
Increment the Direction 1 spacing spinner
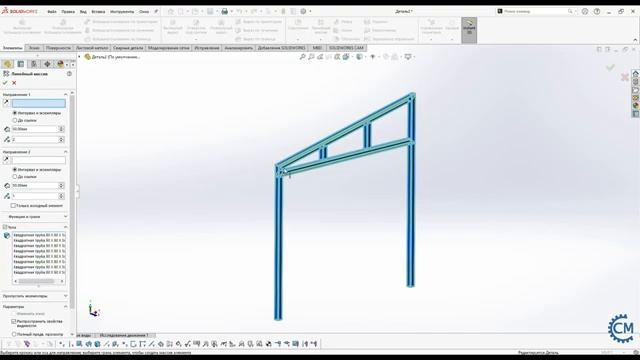(61, 127)
